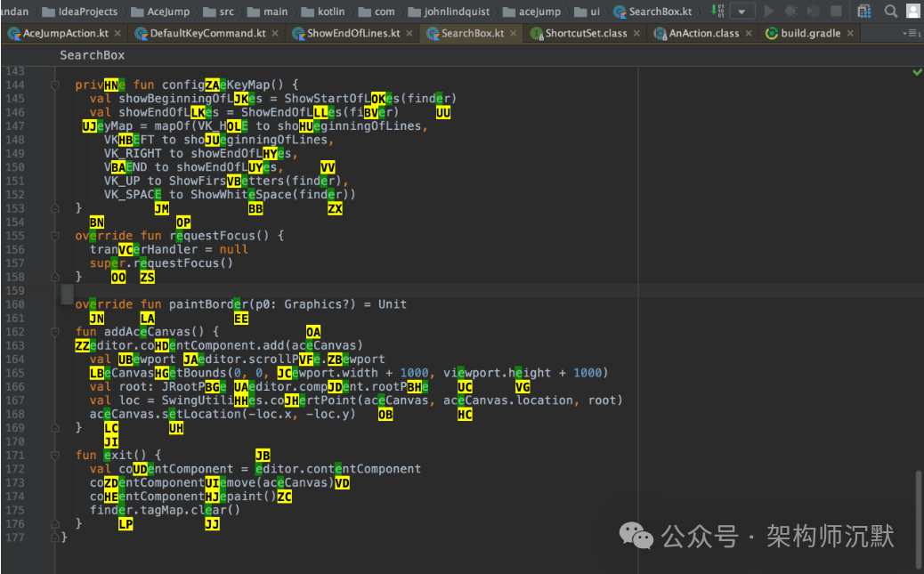924x574 pixels.
Task: Collapse the configureKeyMap function fold marker
Action: tap(54, 85)
